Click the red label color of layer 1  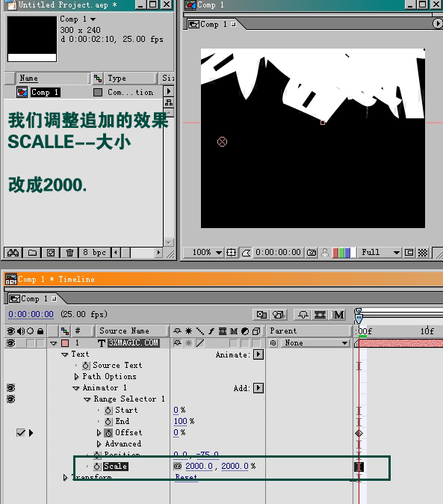[65, 343]
